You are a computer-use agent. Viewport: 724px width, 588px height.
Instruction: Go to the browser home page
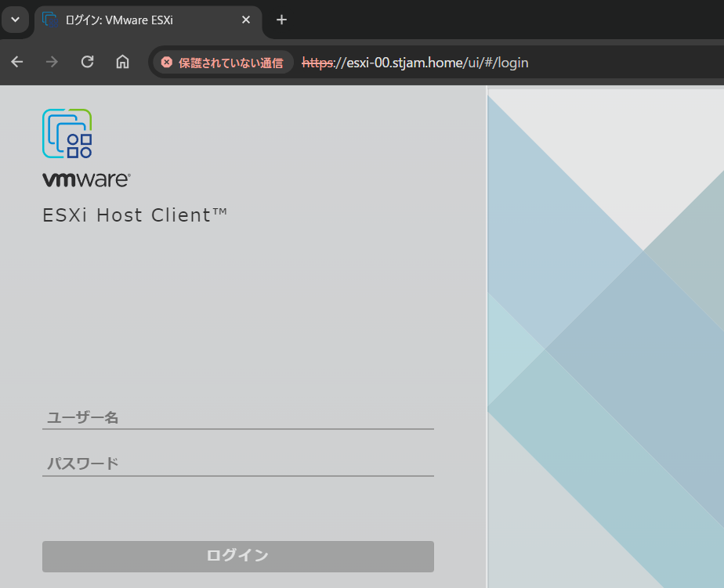(122, 62)
